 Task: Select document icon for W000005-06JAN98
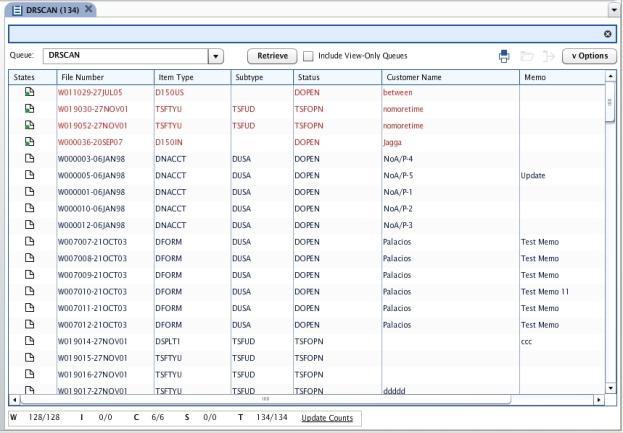point(29,175)
